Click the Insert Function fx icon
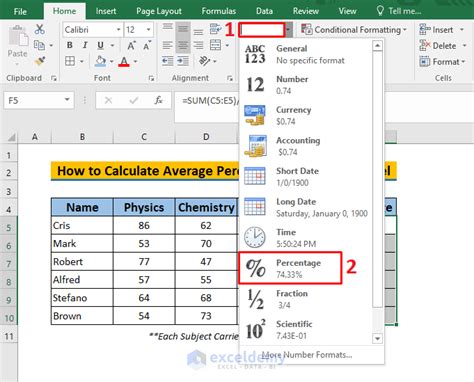Viewport: 474px width, 382px height. (159, 100)
